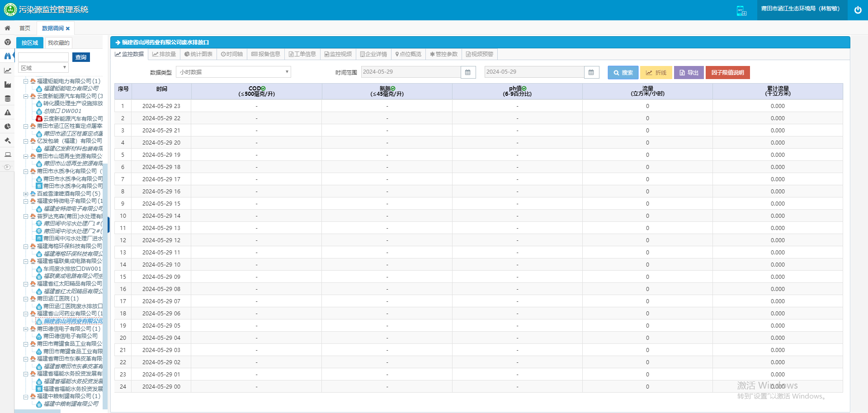Click the red 因子限值说明 button
Viewport: 868px width, 413px height.
[x=728, y=72]
